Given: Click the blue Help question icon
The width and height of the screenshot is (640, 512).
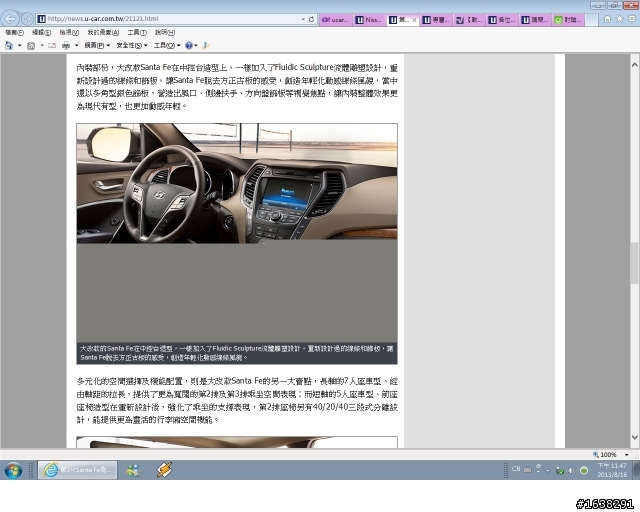Looking at the screenshot, I should (x=189, y=45).
